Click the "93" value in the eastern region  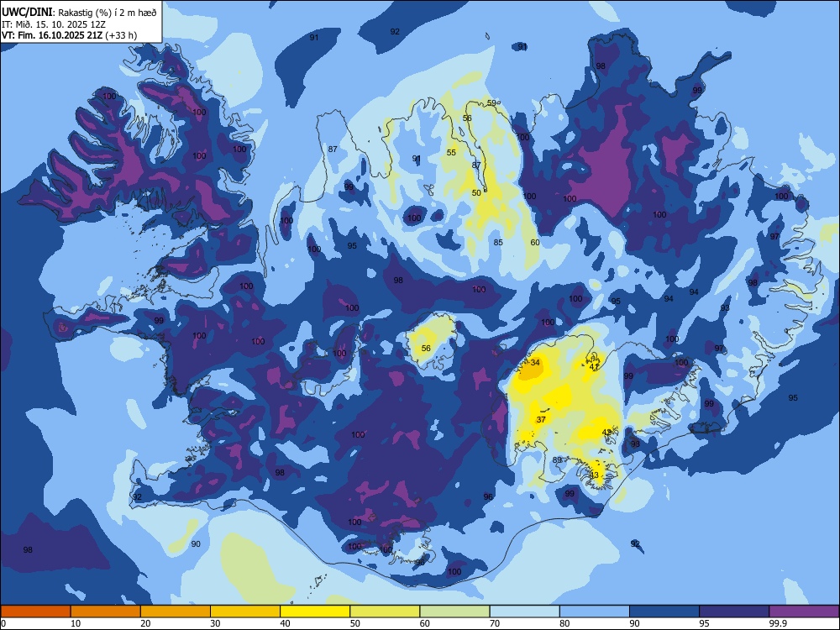tap(725, 308)
